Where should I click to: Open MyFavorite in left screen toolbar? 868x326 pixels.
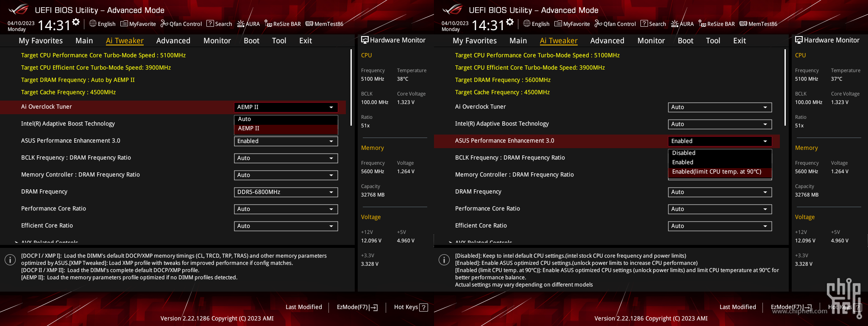(x=138, y=24)
